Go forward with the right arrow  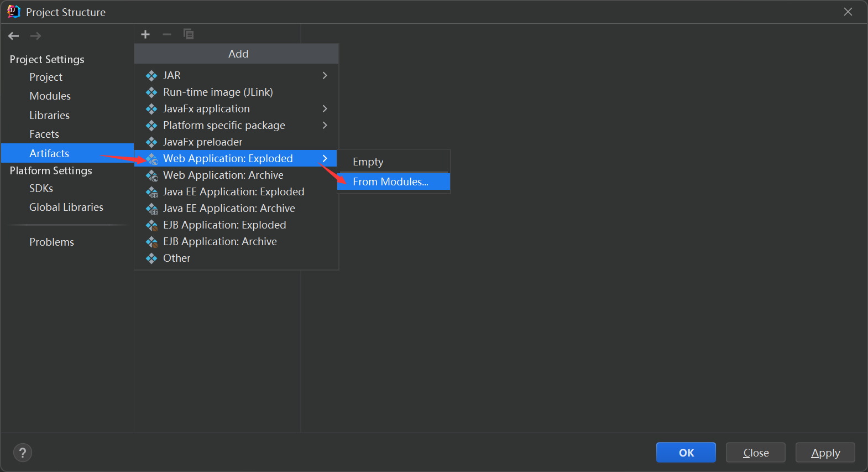pyautogui.click(x=36, y=36)
